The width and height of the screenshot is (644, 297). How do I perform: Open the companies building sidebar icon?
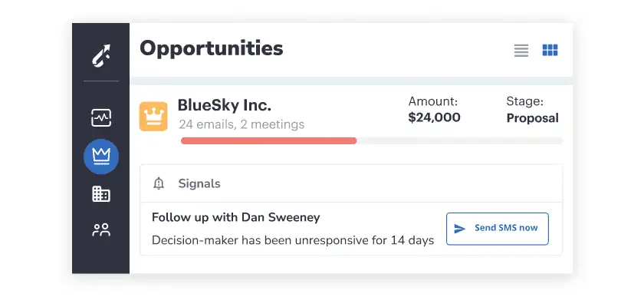tap(101, 193)
